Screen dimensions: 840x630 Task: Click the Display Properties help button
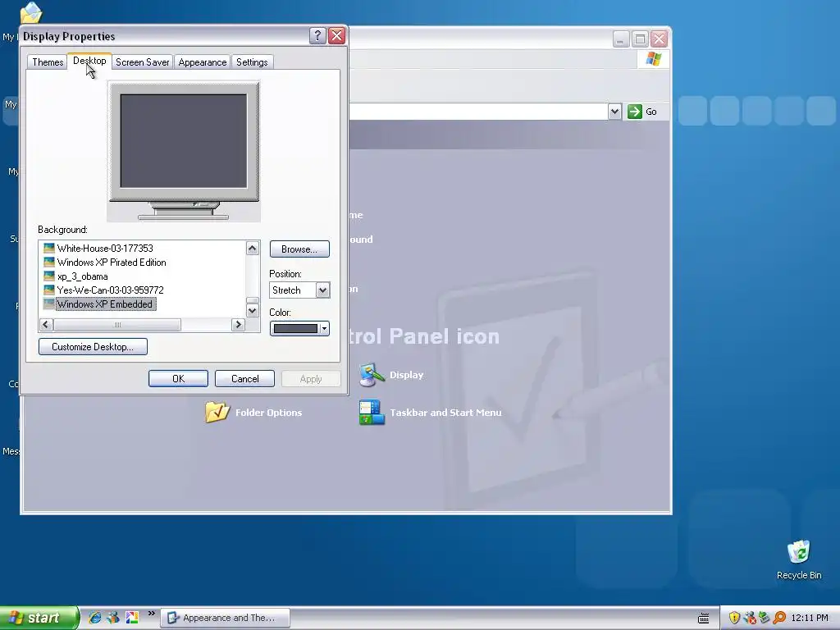(317, 36)
